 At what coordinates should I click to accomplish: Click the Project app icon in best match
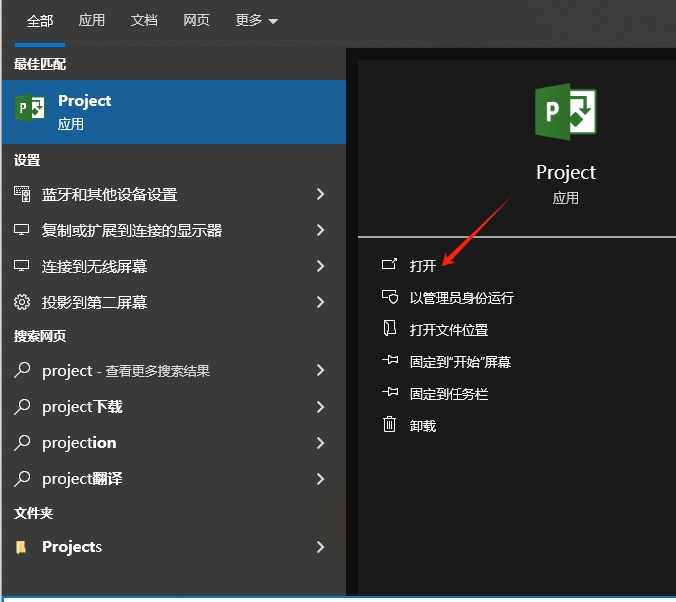[x=30, y=108]
